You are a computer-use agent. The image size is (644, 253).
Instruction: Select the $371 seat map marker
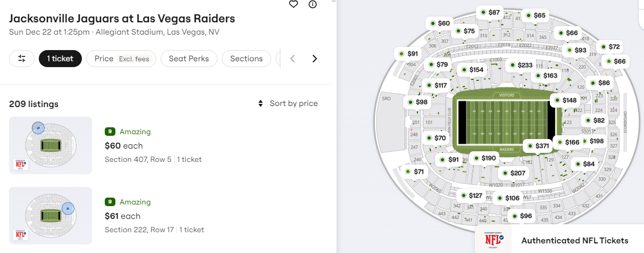coord(537,145)
